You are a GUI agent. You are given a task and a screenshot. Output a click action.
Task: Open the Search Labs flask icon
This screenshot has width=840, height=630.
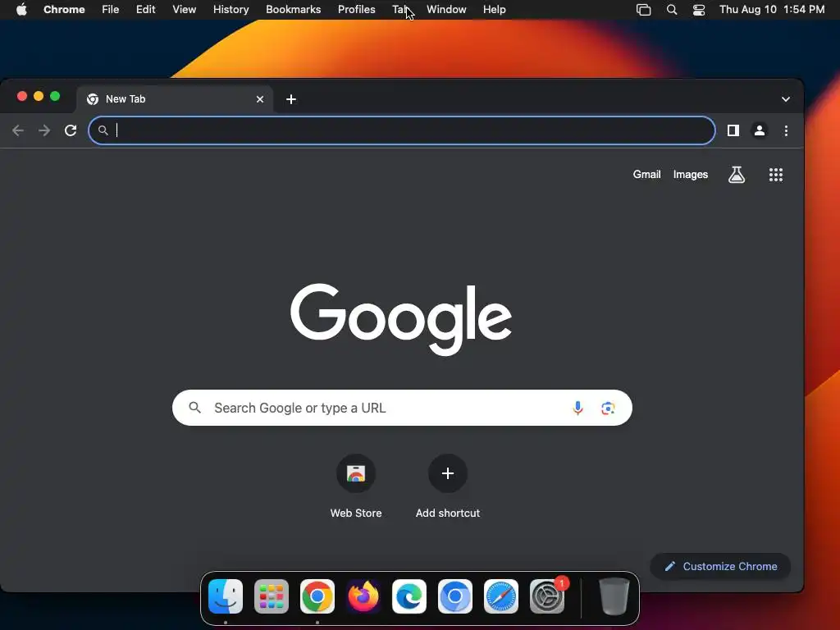[x=737, y=174]
